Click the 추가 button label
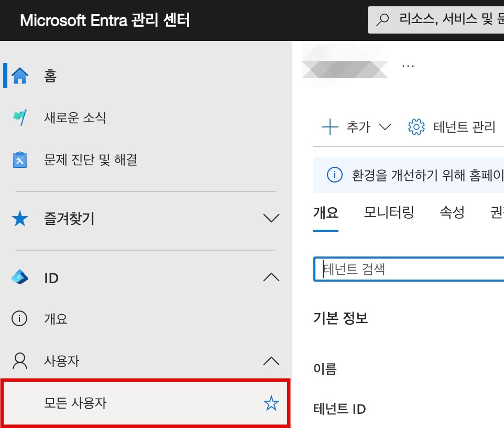This screenshot has width=504, height=428. pyautogui.click(x=359, y=127)
